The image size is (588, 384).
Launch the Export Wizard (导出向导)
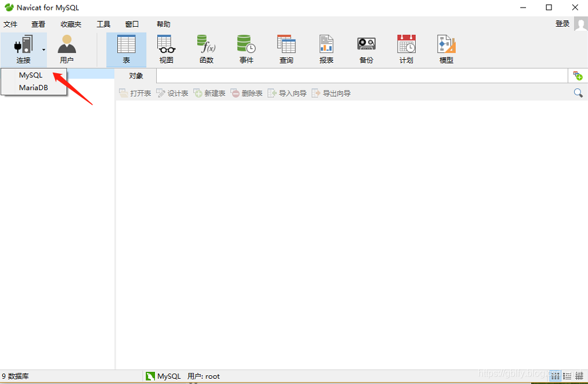click(x=331, y=93)
